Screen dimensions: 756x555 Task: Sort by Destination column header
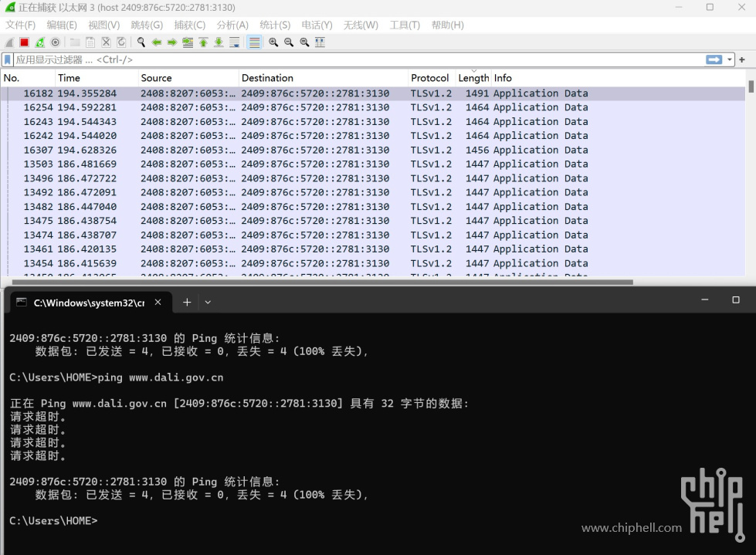pos(324,78)
